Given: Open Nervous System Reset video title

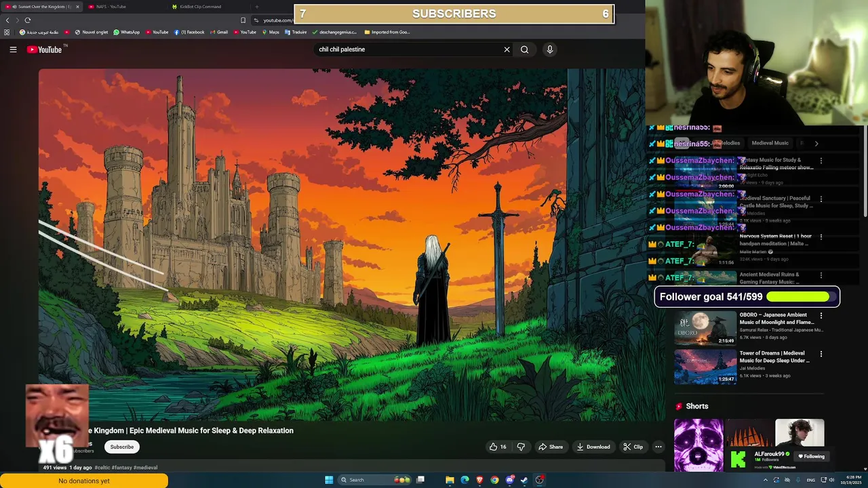Looking at the screenshot, I should 775,240.
